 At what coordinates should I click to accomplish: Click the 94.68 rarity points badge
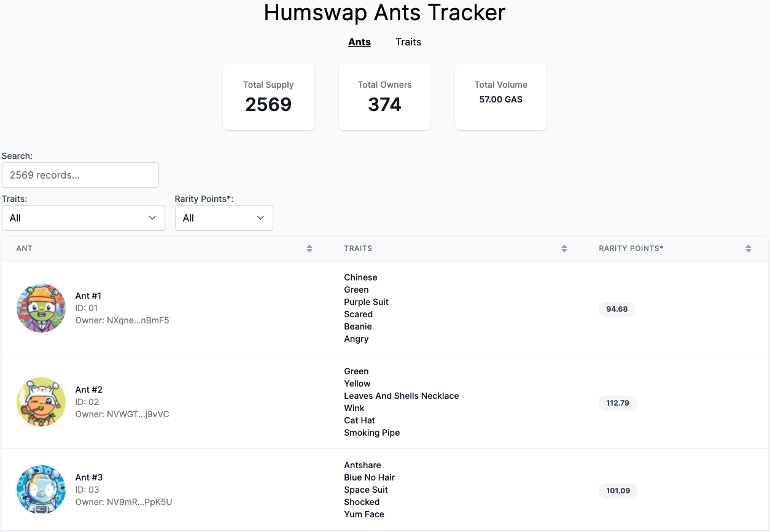(616, 309)
